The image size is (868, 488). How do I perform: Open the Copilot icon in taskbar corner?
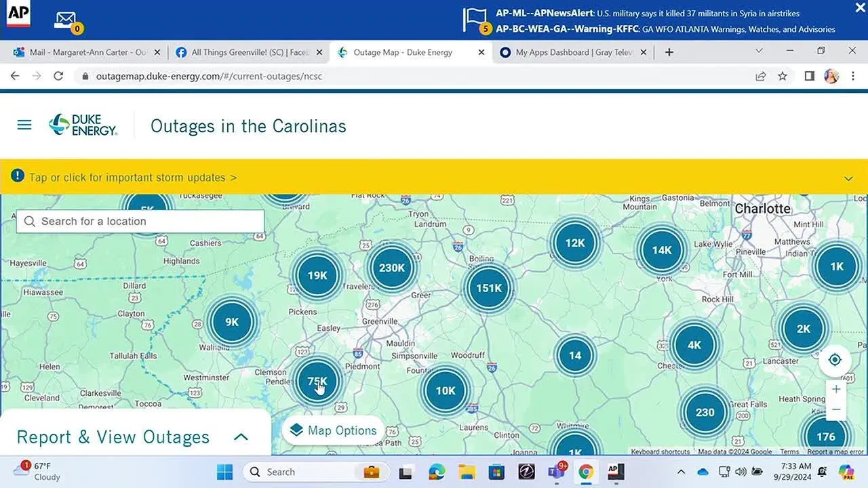846,472
